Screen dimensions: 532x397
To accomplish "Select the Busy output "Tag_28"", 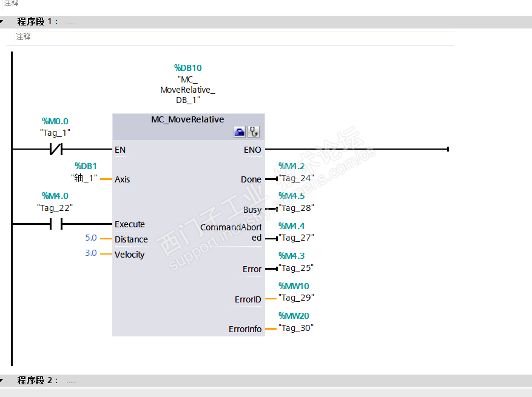I will (x=296, y=208).
